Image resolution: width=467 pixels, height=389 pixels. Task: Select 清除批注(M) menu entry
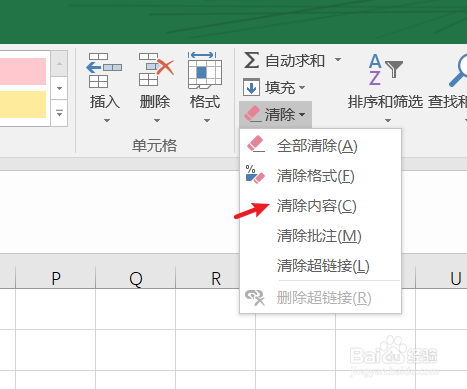(x=320, y=236)
